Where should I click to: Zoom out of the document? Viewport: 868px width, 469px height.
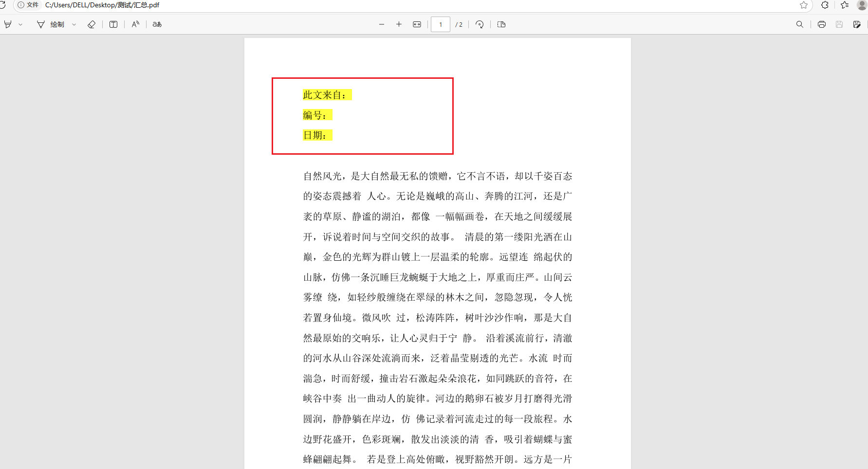(x=381, y=24)
